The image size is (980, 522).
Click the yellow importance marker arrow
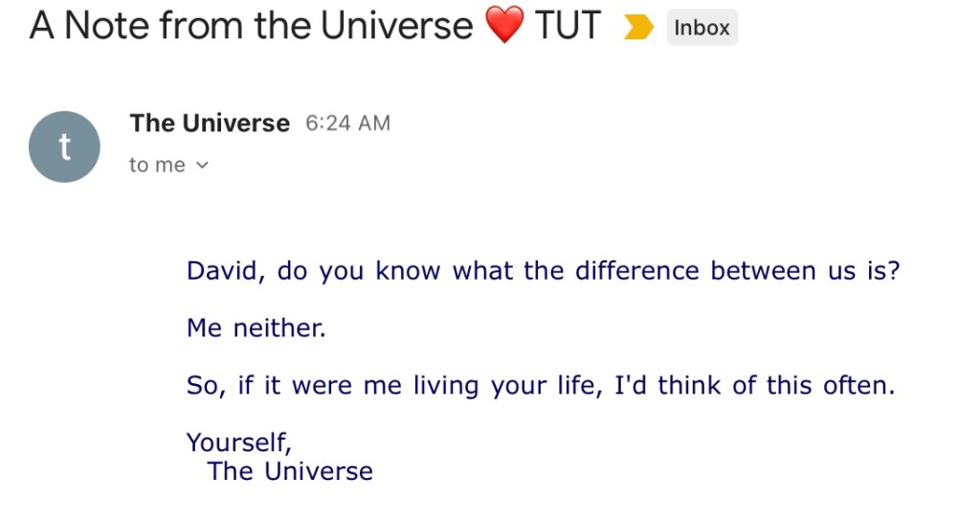(x=636, y=29)
